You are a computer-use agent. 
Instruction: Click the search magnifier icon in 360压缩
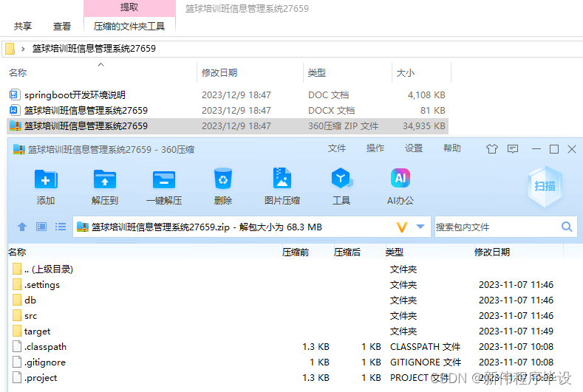[x=567, y=227]
